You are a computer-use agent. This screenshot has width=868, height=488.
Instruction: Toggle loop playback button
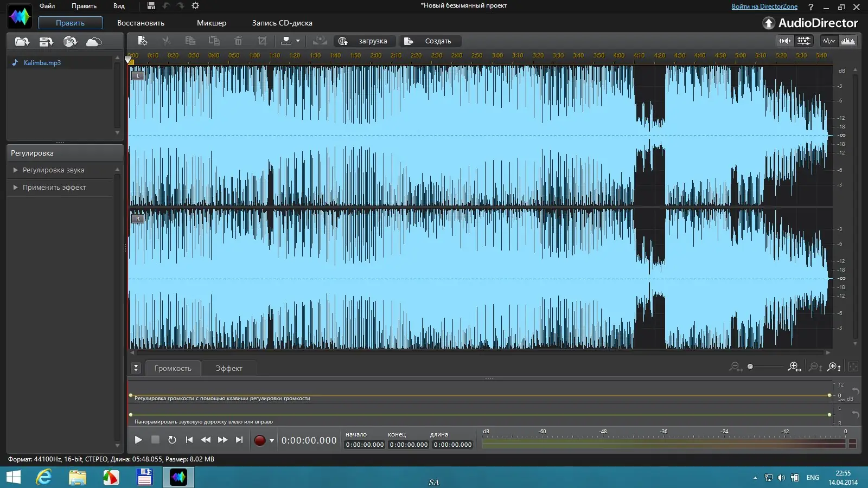coord(172,440)
